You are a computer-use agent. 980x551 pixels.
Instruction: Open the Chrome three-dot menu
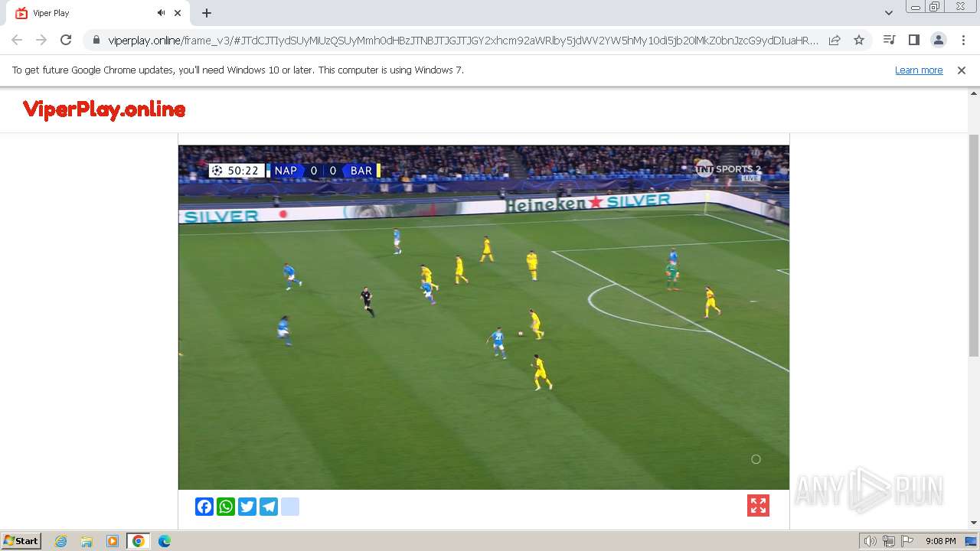pyautogui.click(x=962, y=40)
